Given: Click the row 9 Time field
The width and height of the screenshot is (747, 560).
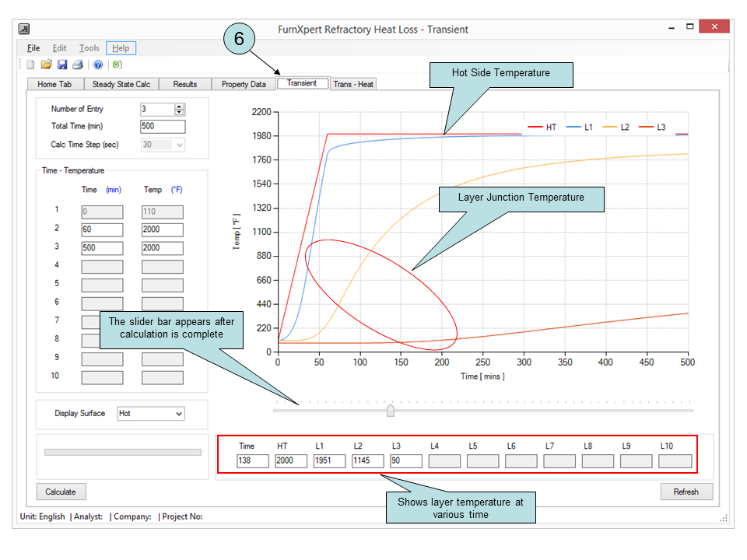Looking at the screenshot, I should [102, 359].
